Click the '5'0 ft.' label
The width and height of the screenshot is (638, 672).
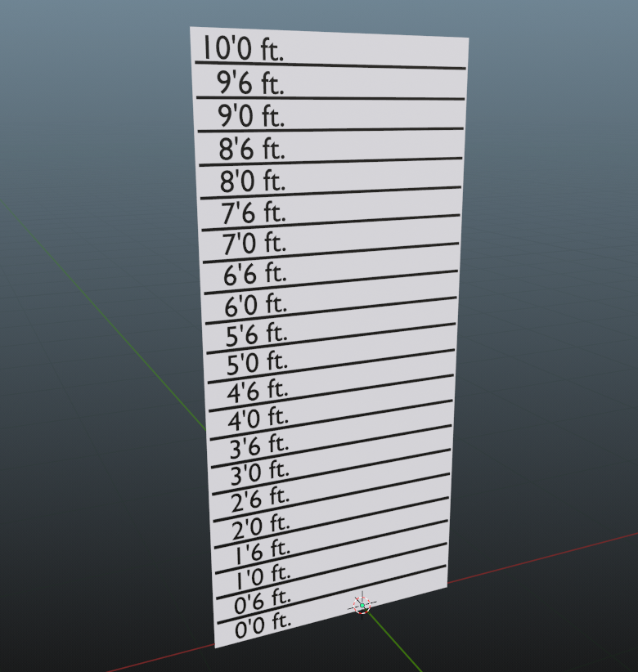258,363
